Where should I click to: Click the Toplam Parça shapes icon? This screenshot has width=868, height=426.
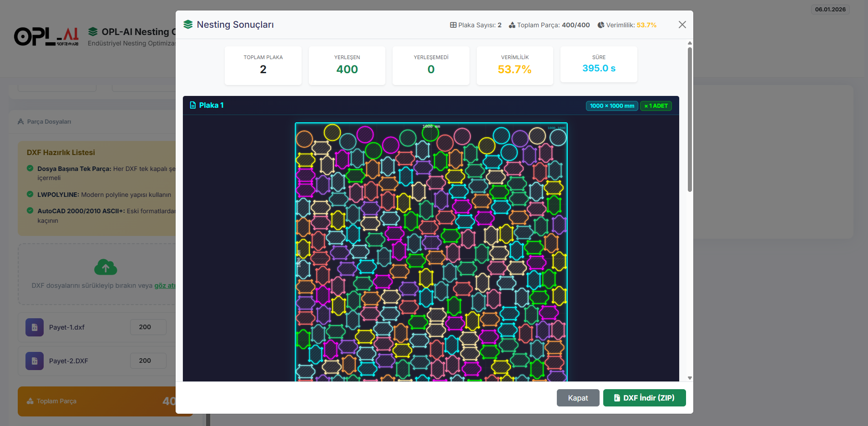tap(512, 25)
